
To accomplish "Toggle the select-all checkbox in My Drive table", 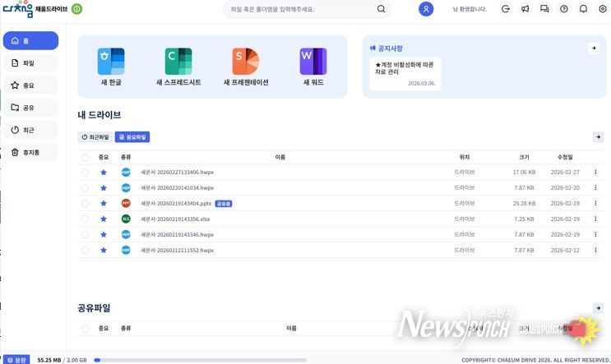I will tap(85, 156).
